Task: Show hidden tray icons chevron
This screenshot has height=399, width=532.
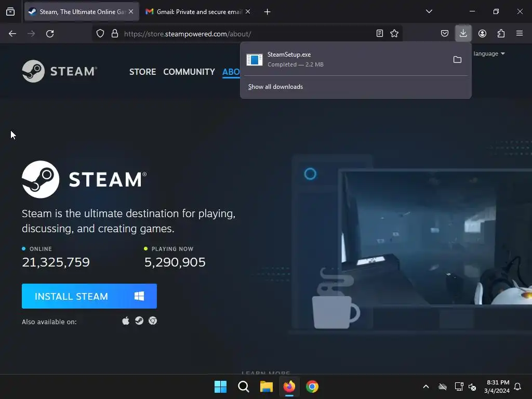Action: click(426, 387)
